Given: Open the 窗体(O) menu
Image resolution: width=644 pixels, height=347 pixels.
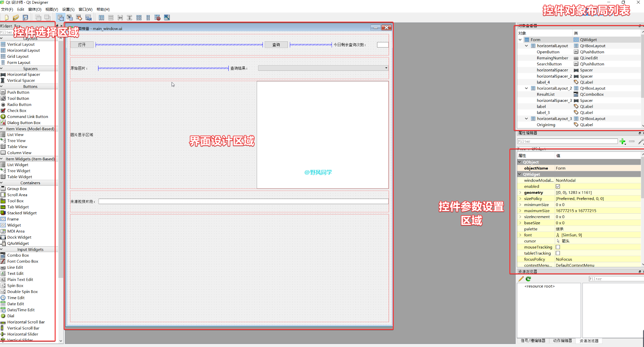Looking at the screenshot, I should coord(35,9).
